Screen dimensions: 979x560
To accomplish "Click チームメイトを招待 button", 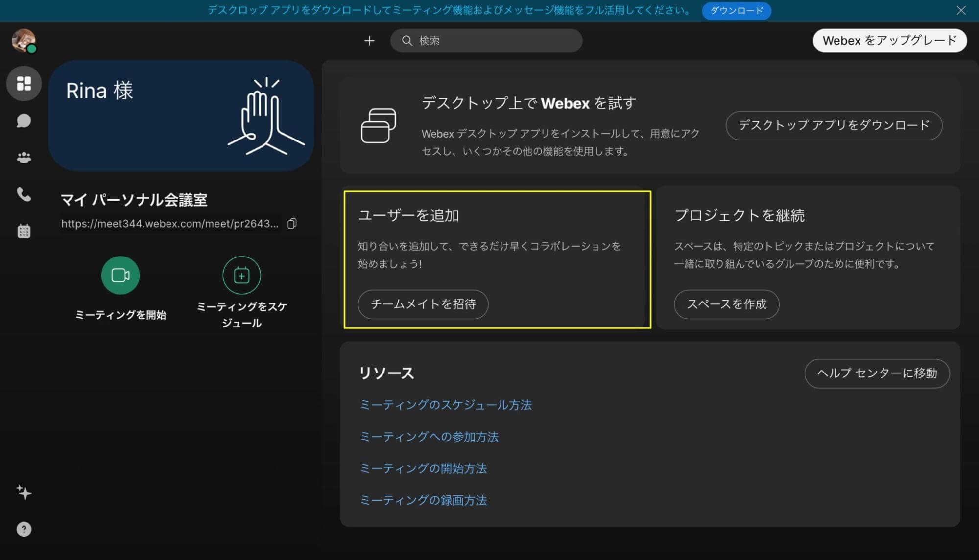I will tap(423, 304).
